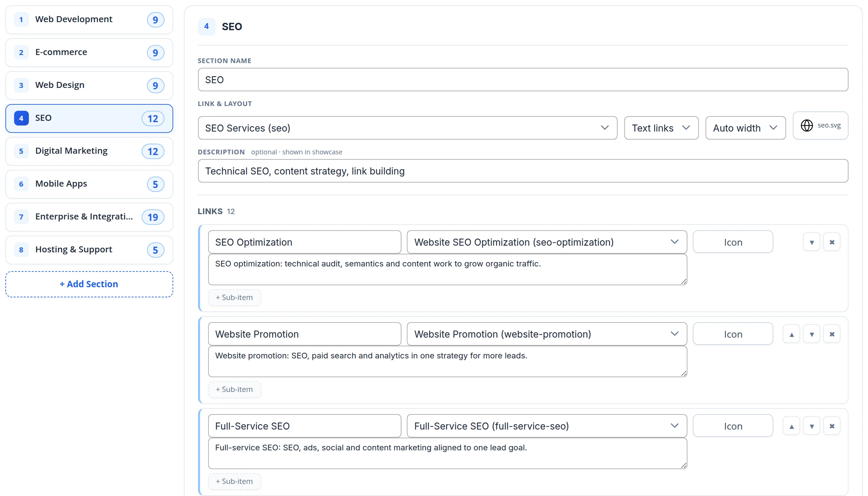Screen dimensions: 868x496
Task: Edit the Website promotion description textarea
Action: click(x=448, y=361)
